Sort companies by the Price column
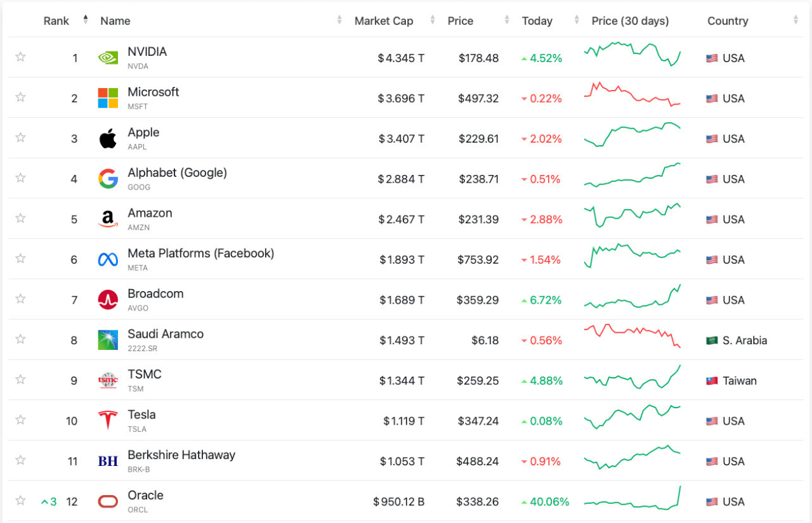This screenshot has width=812, height=523. (461, 21)
